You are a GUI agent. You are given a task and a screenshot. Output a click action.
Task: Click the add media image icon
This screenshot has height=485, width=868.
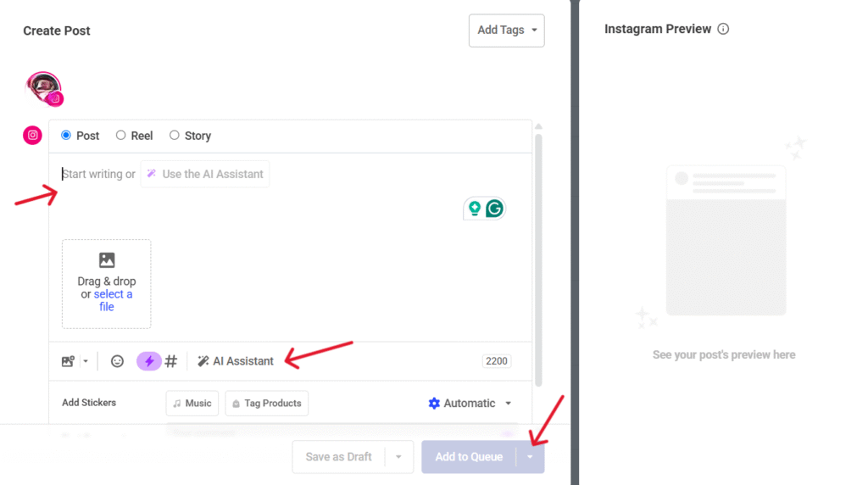point(69,361)
